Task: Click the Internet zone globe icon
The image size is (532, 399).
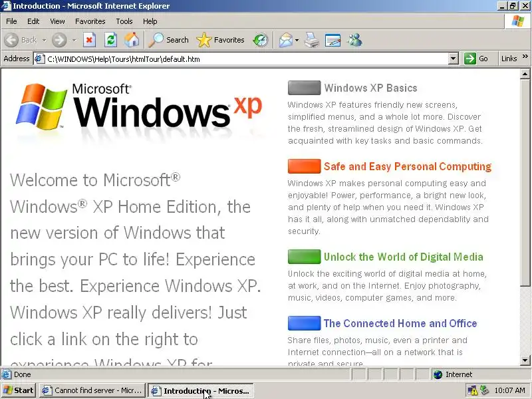Action: pyautogui.click(x=438, y=374)
